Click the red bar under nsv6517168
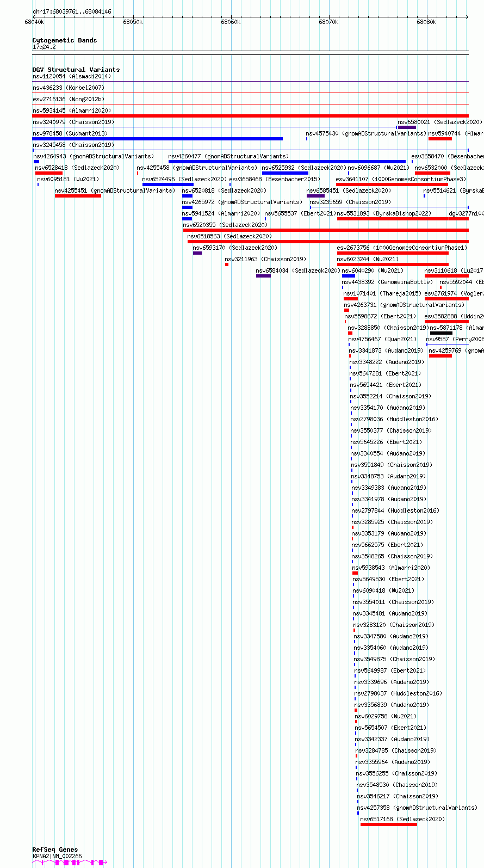Image resolution: width=484 pixels, height=868 pixels. point(389,824)
